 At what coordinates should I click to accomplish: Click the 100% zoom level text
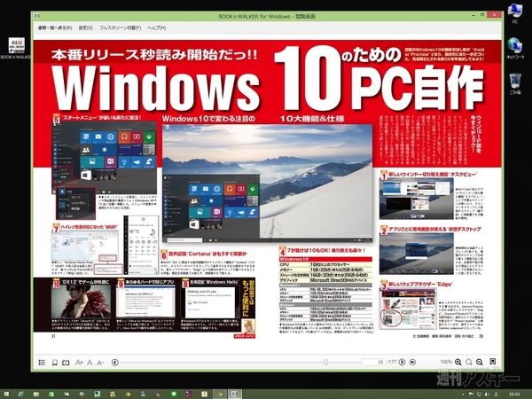(x=446, y=362)
